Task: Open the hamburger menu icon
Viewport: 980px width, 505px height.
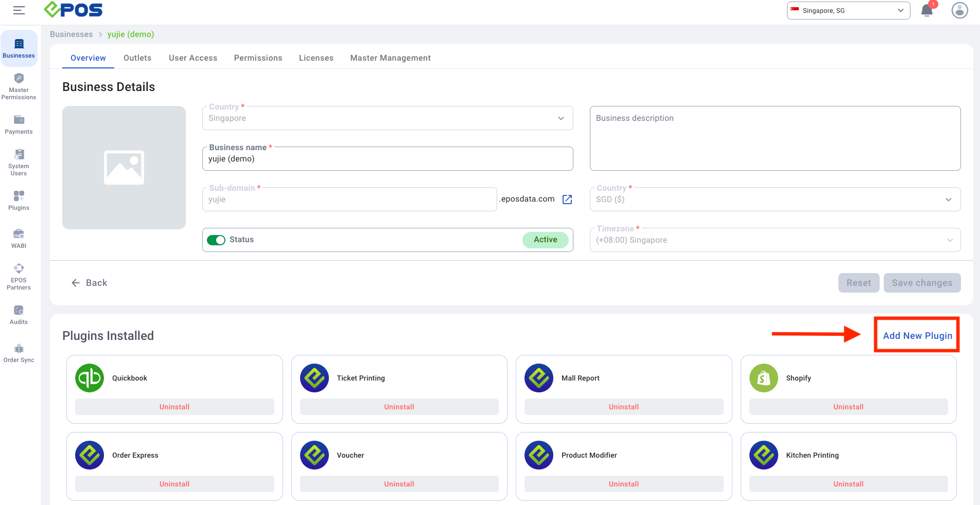Action: 19,10
